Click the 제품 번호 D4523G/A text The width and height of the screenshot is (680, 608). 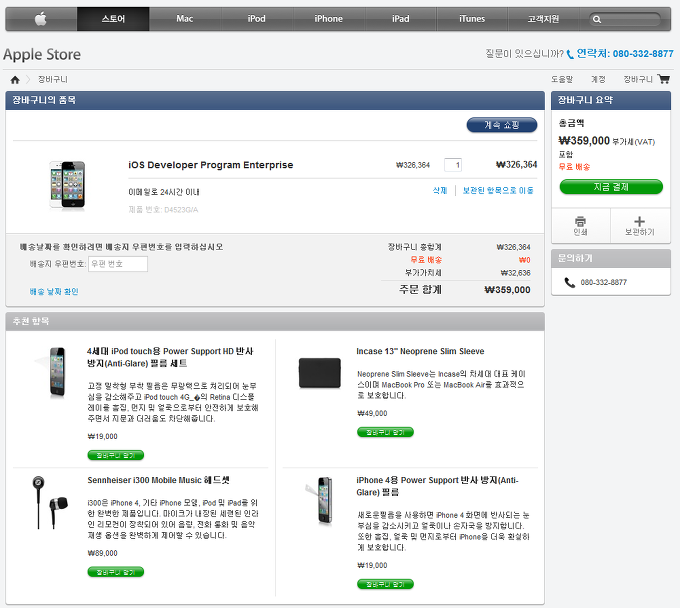[163, 210]
